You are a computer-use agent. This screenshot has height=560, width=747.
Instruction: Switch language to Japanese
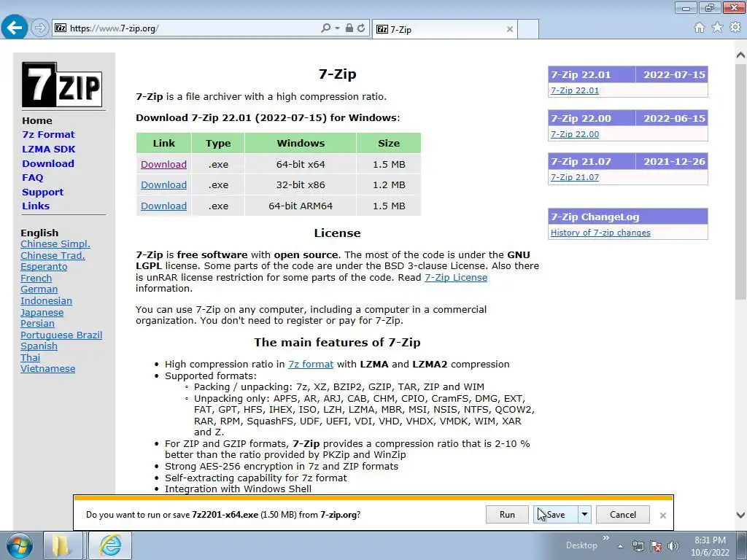[42, 312]
